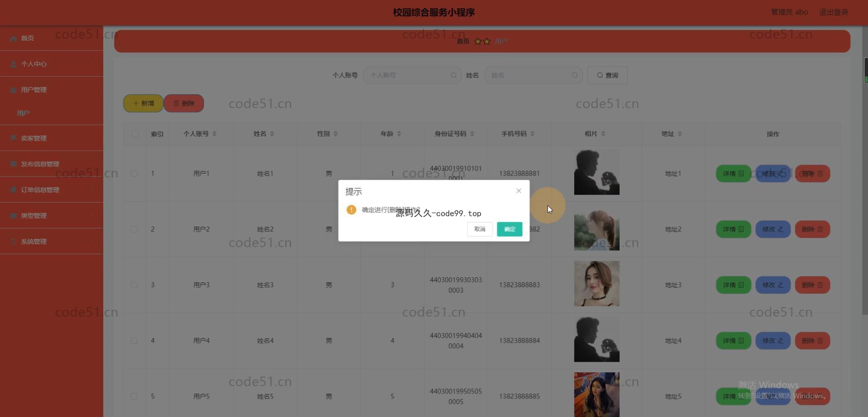Toggle the select-all header checkbox

[135, 134]
